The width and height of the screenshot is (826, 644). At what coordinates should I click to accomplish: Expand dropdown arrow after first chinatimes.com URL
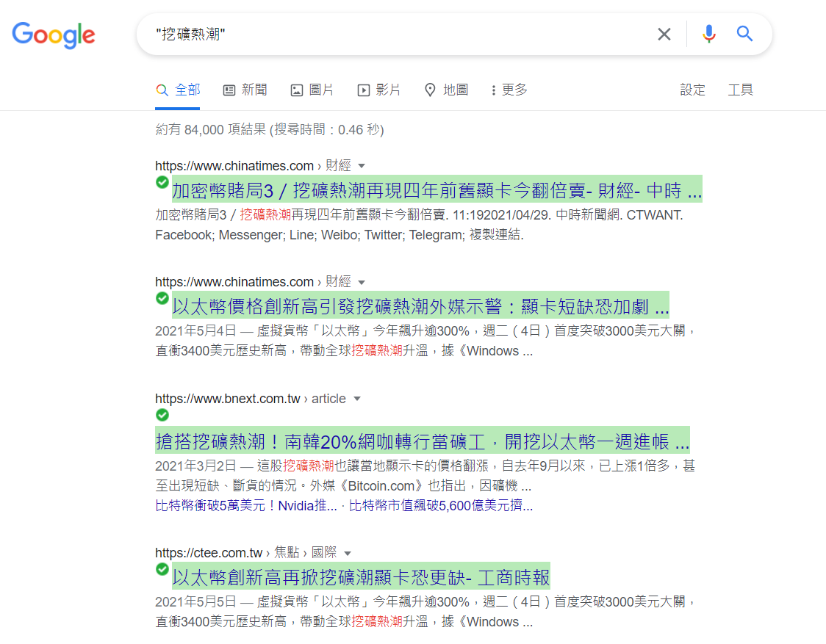click(x=362, y=166)
